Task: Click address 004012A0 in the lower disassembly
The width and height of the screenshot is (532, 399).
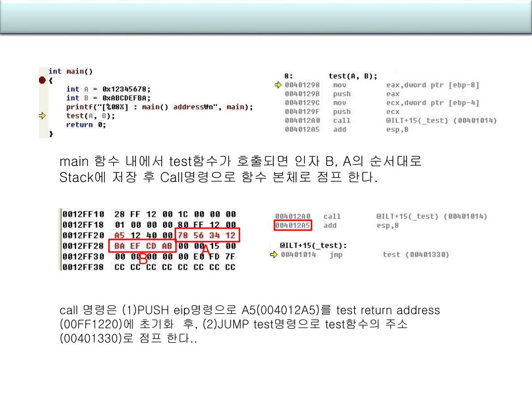Action: pos(292,216)
